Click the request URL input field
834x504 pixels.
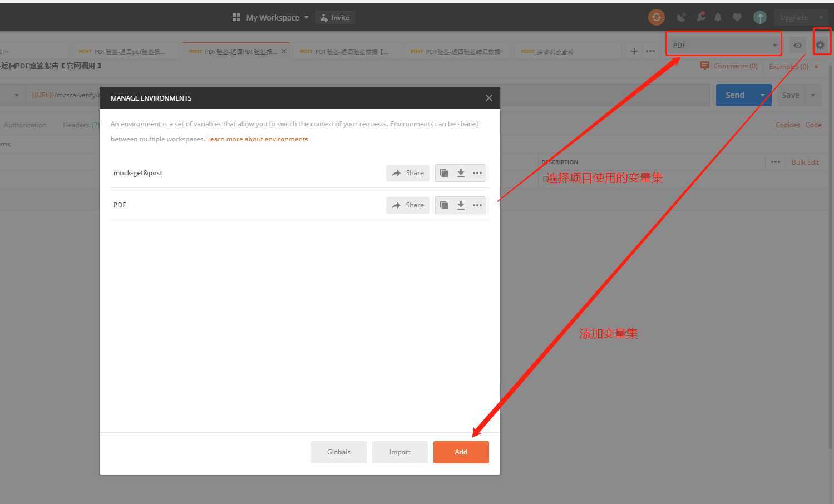click(368, 95)
